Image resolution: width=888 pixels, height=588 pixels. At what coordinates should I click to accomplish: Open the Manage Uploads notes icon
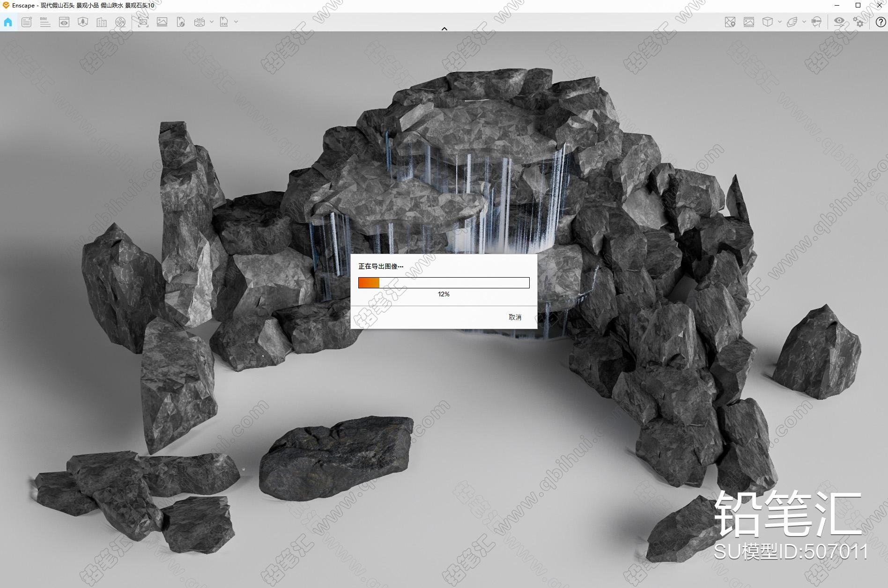click(x=27, y=22)
